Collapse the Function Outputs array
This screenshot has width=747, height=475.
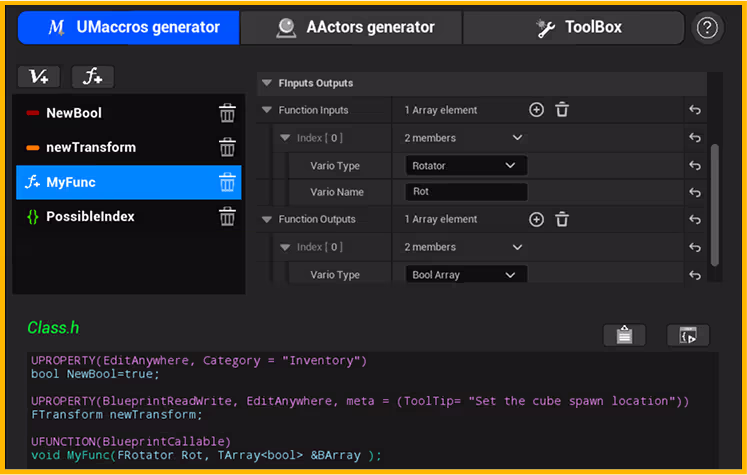click(267, 219)
